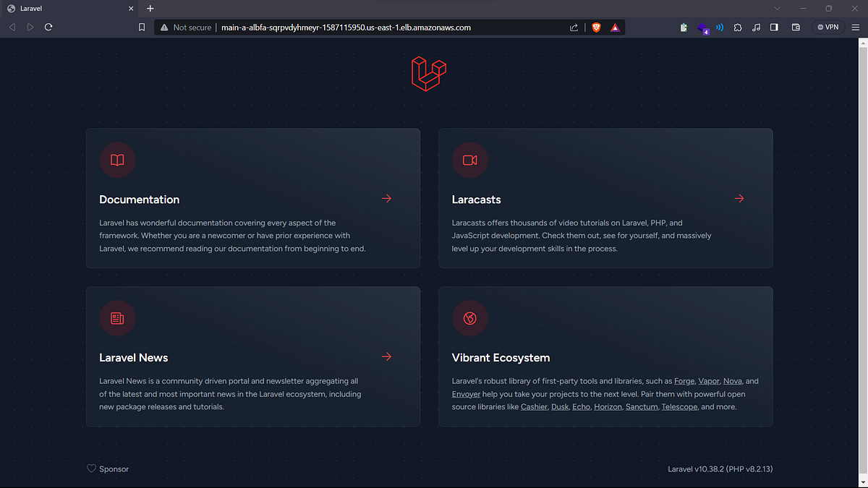Click the Laravel logo at the top
This screenshot has width=868, height=488.
(x=428, y=74)
